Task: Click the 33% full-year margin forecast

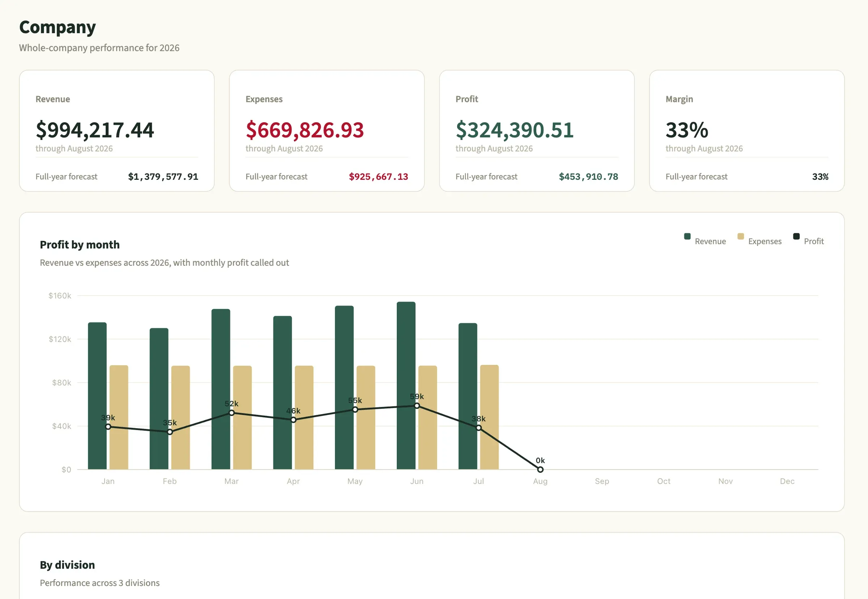Action: coord(820,177)
